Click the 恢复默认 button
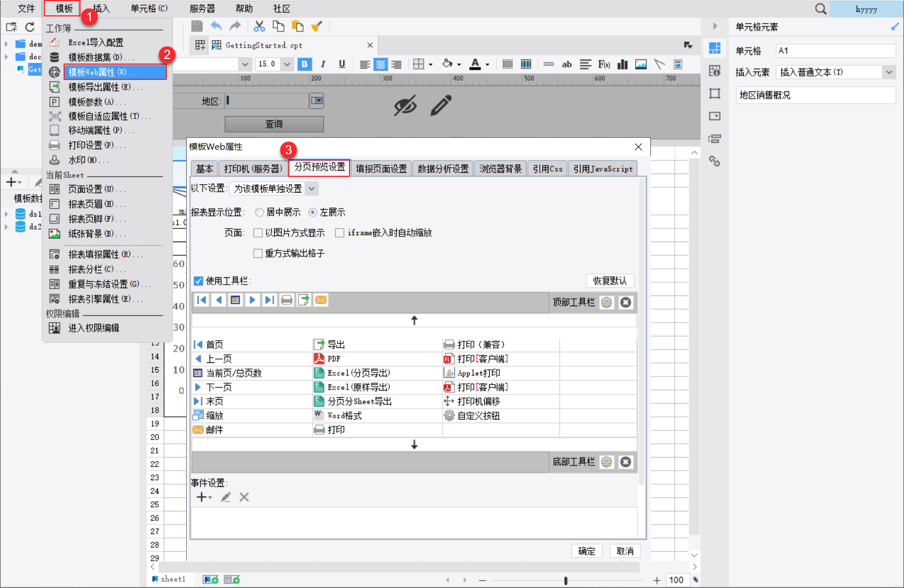Image resolution: width=904 pixels, height=588 pixels. [x=610, y=281]
